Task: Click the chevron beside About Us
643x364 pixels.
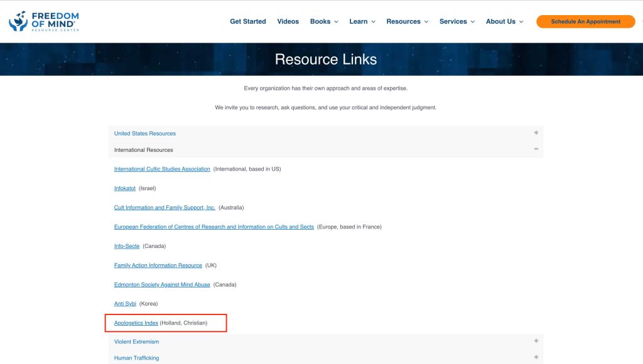Action: point(521,22)
